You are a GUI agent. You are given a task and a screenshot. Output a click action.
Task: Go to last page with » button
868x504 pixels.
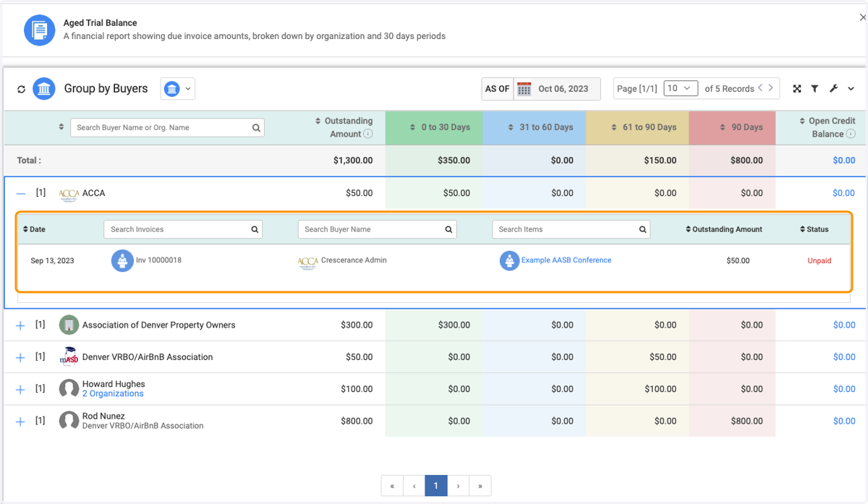tap(480, 486)
